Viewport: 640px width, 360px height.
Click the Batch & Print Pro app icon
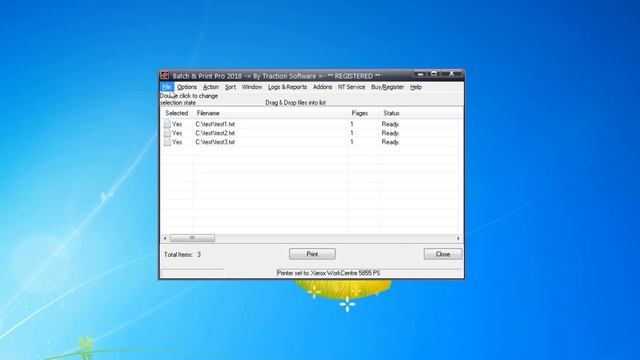[x=165, y=76]
